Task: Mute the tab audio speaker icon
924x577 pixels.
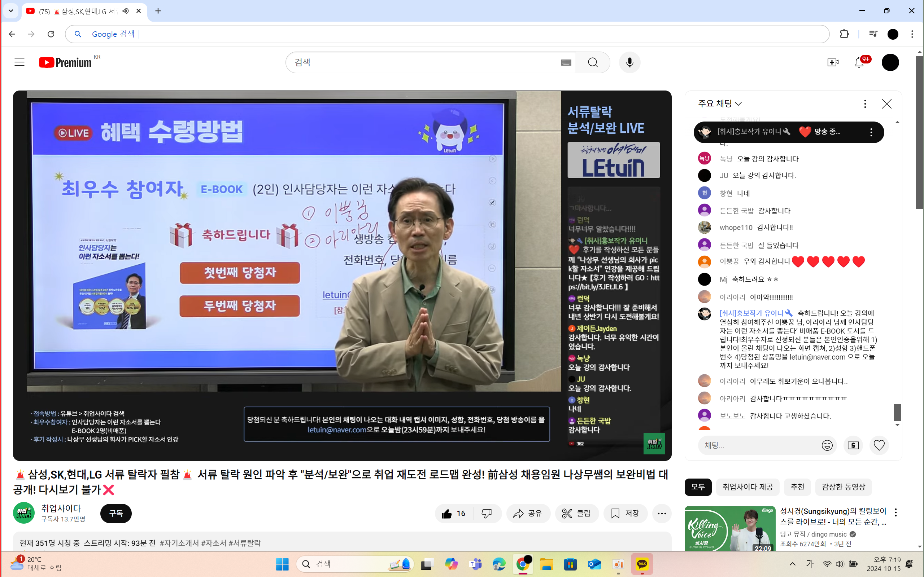Action: [126, 11]
